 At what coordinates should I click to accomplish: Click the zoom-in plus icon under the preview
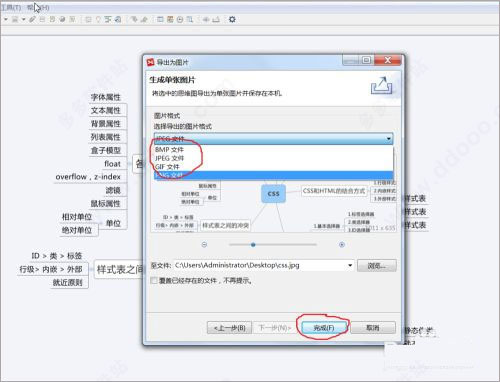coord(342,245)
